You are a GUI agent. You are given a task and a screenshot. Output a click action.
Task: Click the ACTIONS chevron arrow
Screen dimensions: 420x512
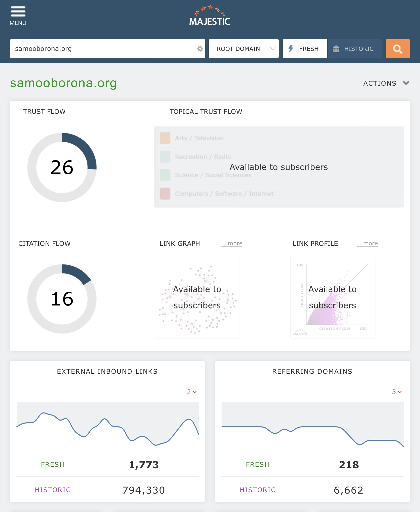tap(406, 83)
